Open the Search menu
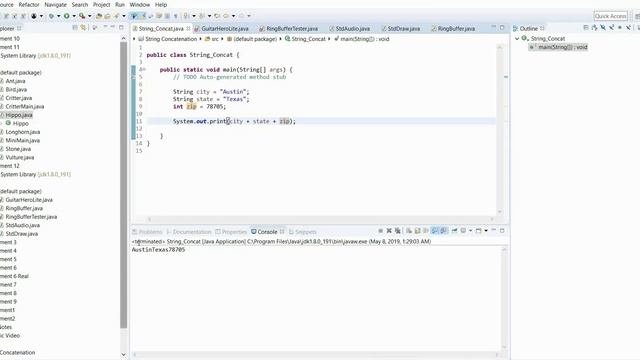The image size is (640, 360). coord(80,4)
